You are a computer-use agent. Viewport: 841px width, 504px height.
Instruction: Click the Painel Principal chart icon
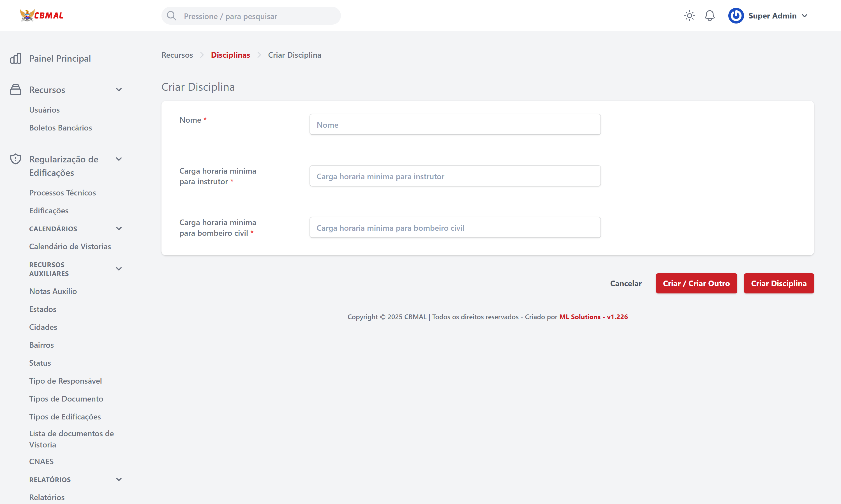pos(16,59)
